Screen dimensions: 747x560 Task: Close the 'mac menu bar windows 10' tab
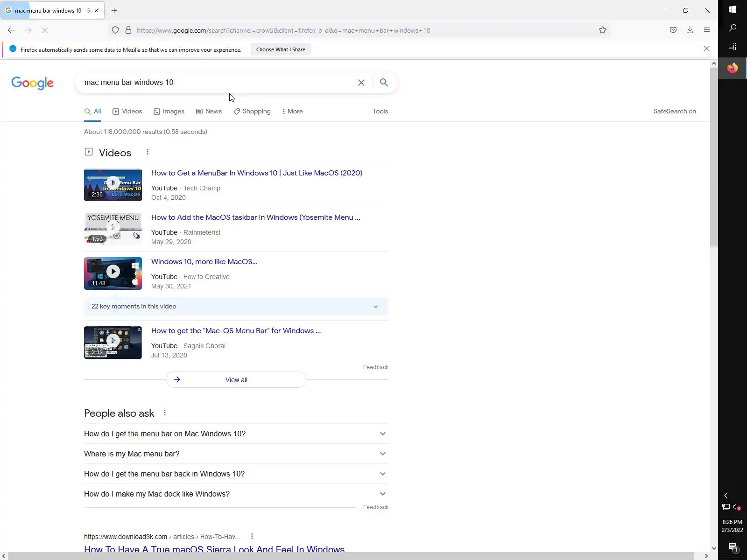point(97,10)
